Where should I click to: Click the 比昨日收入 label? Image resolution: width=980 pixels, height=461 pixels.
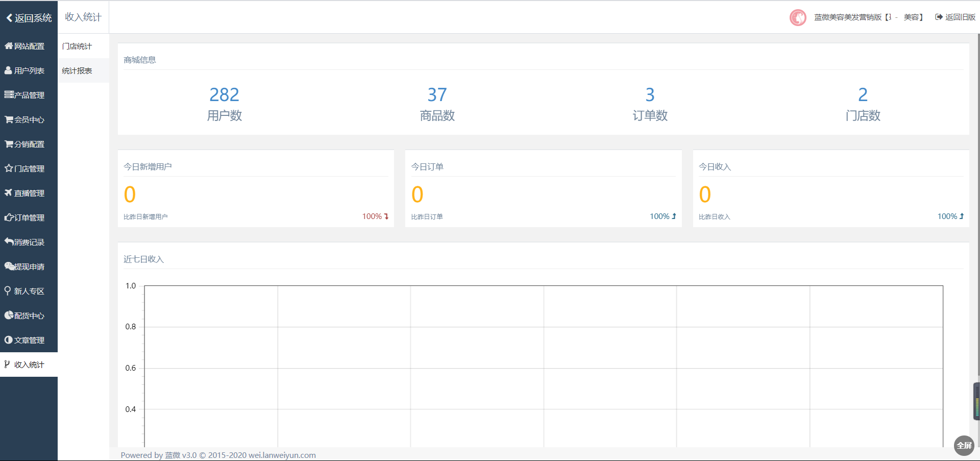click(715, 217)
